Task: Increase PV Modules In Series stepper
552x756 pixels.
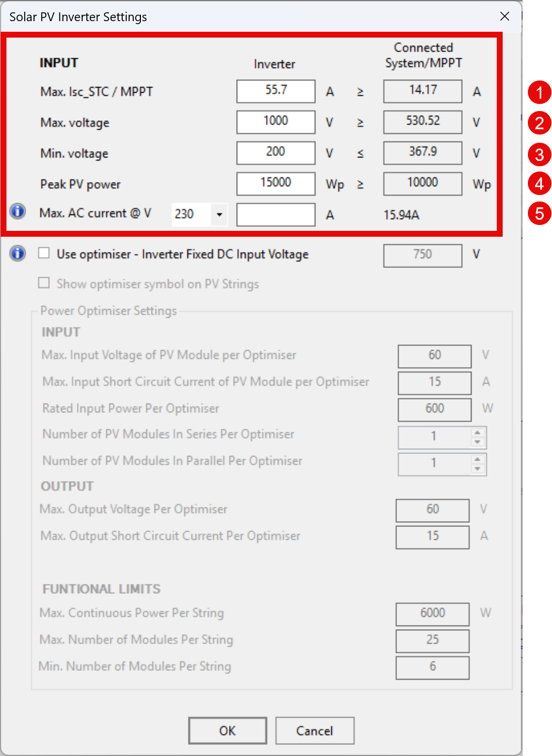Action: [x=477, y=432]
